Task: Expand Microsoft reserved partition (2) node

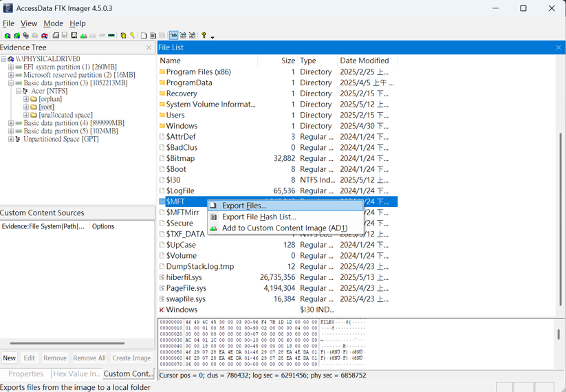Action: [x=11, y=75]
